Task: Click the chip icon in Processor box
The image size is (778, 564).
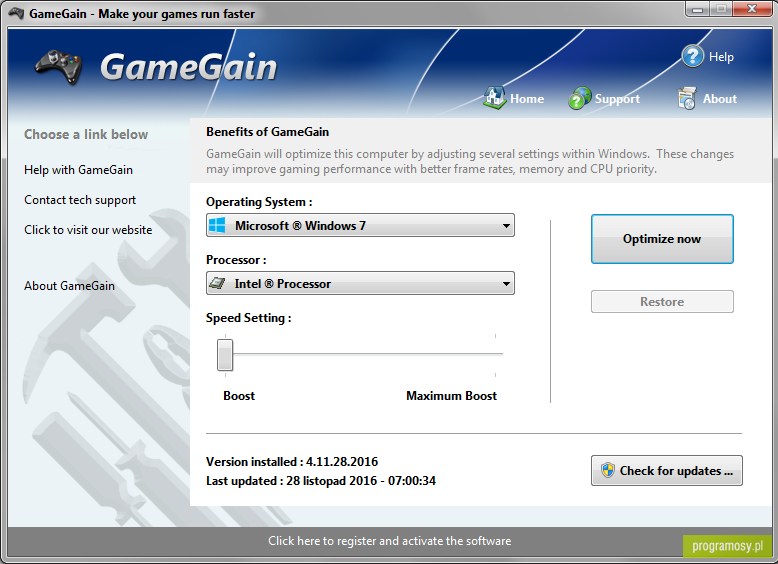Action: point(217,283)
